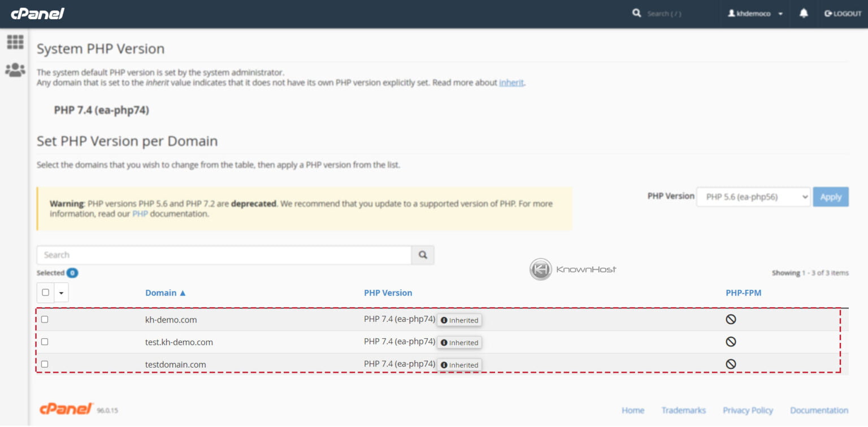The height and width of the screenshot is (427, 868).
Task: Open the inherit documentation link
Action: [510, 82]
